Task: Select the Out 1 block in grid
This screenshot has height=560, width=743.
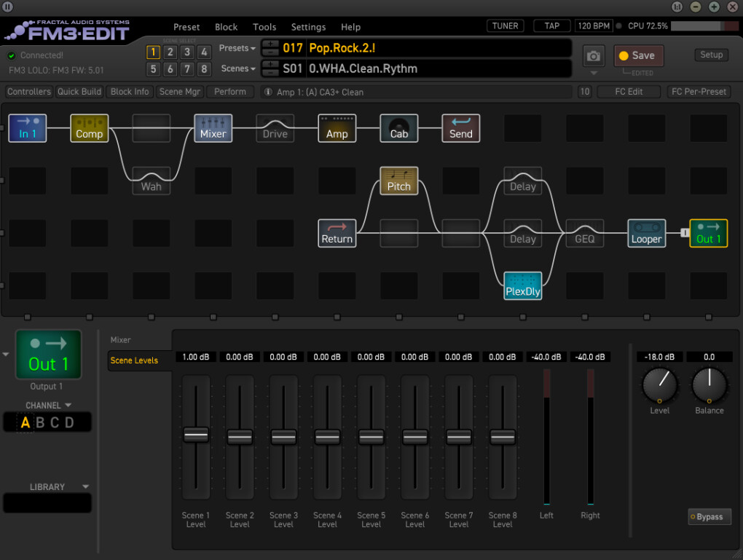Action: point(709,233)
